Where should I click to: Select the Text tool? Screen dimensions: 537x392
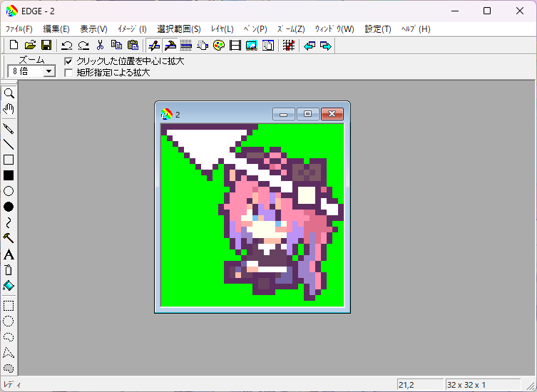pos(9,254)
